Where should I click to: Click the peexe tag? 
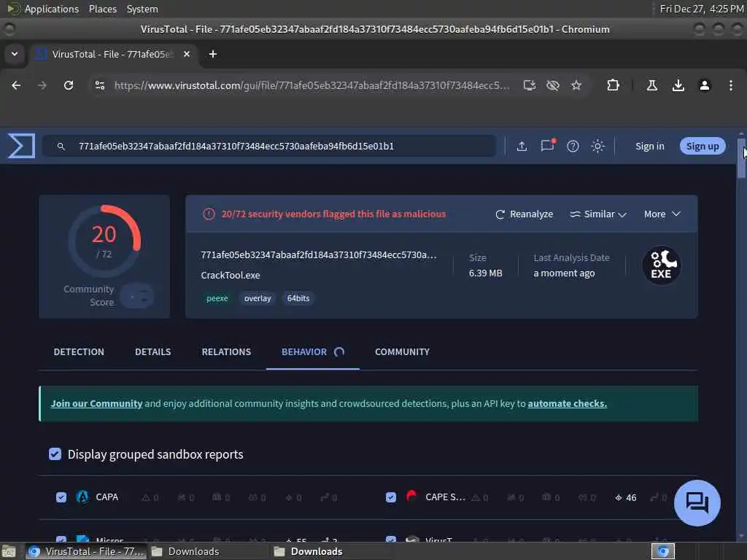pyautogui.click(x=217, y=298)
